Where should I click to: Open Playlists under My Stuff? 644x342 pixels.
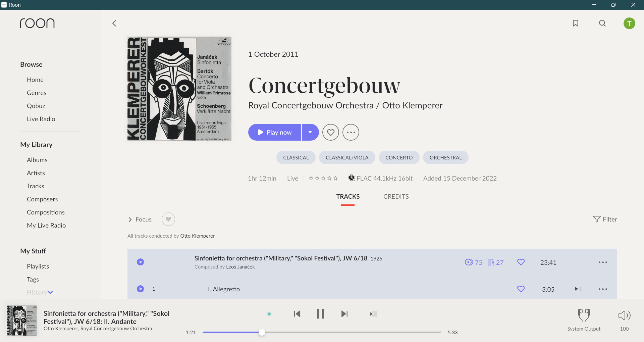(38, 266)
